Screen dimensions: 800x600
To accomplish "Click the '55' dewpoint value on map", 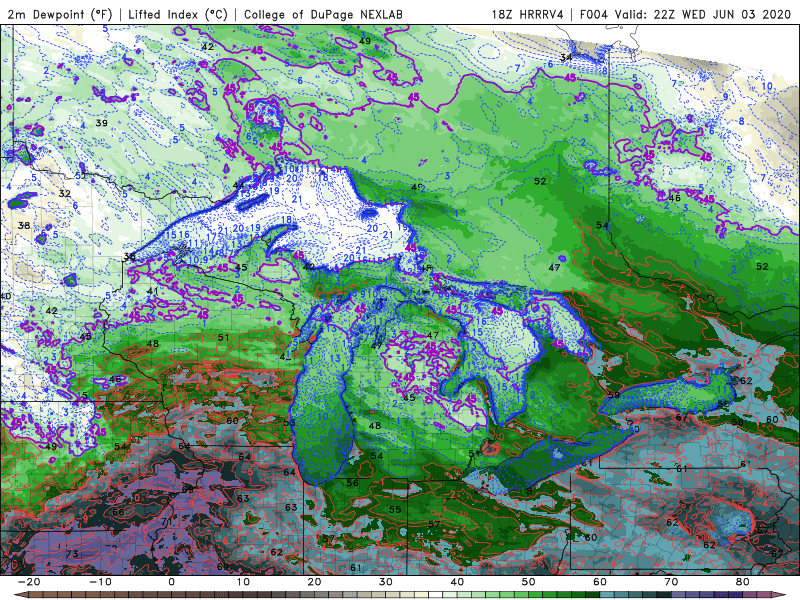I will [x=395, y=510].
